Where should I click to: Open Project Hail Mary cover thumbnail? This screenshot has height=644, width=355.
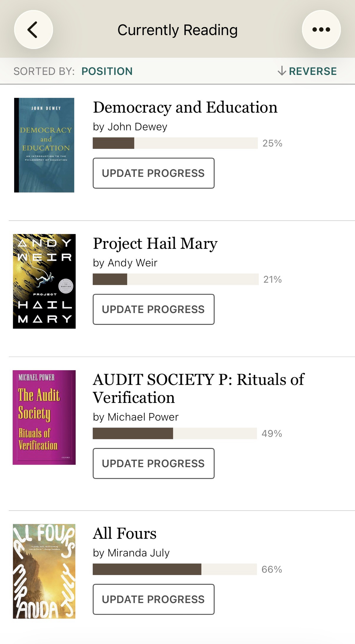click(44, 281)
